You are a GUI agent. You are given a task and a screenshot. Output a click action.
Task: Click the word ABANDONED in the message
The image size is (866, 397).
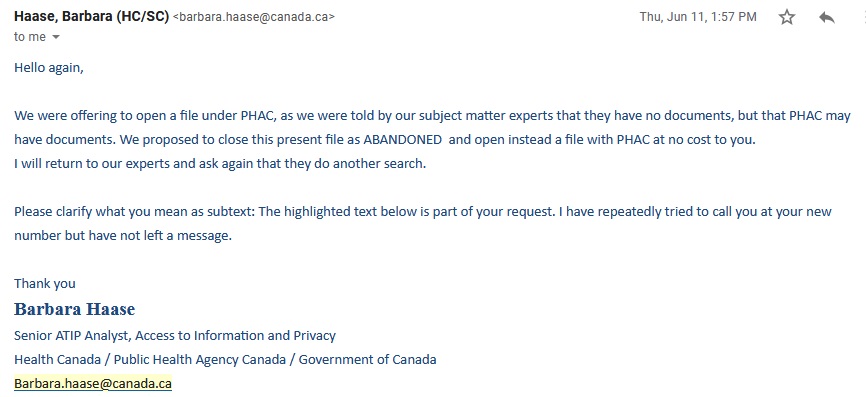point(403,140)
